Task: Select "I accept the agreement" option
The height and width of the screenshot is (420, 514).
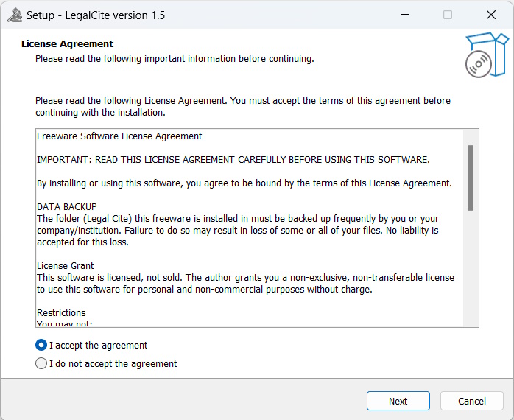Action: click(x=41, y=345)
